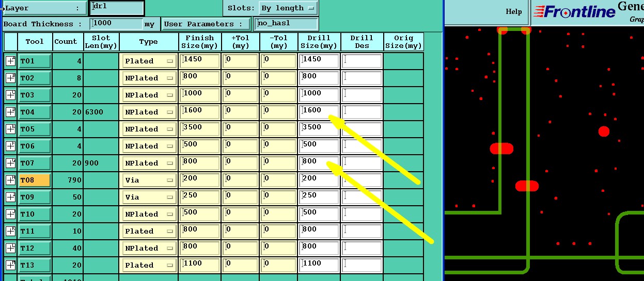
Task: Edit the Finish Size 1450 field for T01
Action: [x=200, y=61]
